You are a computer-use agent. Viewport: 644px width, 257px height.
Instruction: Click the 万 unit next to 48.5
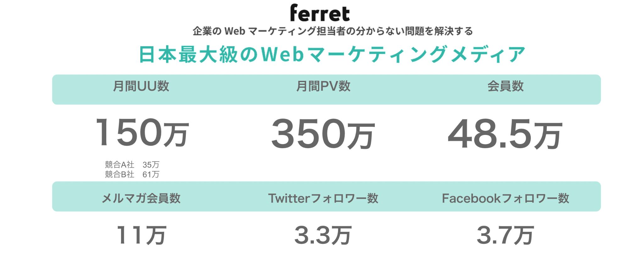(549, 136)
